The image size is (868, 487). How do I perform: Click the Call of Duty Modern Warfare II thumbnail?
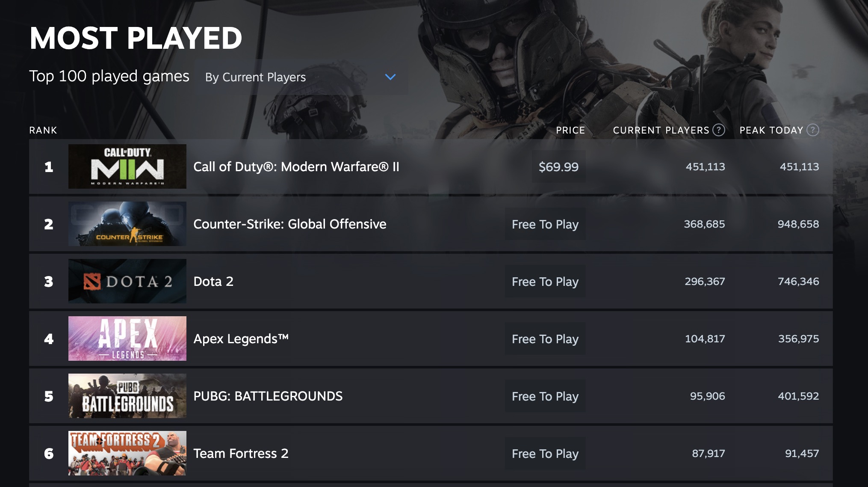(127, 166)
